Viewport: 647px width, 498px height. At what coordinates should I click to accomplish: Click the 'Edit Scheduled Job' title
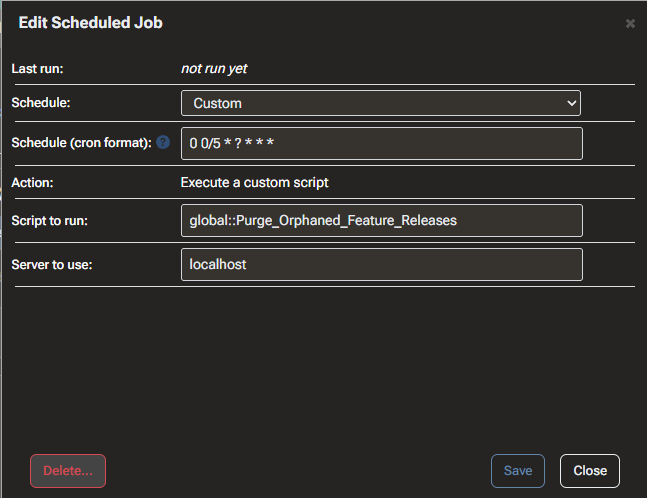91,23
